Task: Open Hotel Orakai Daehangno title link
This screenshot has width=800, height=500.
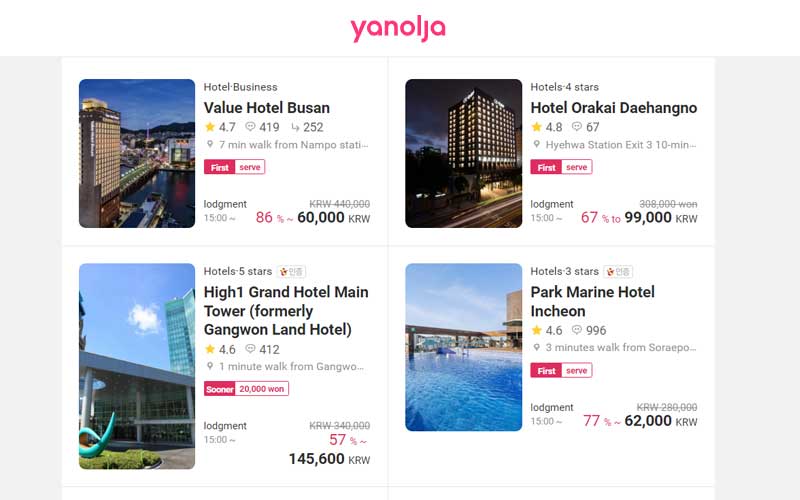Action: click(x=614, y=108)
